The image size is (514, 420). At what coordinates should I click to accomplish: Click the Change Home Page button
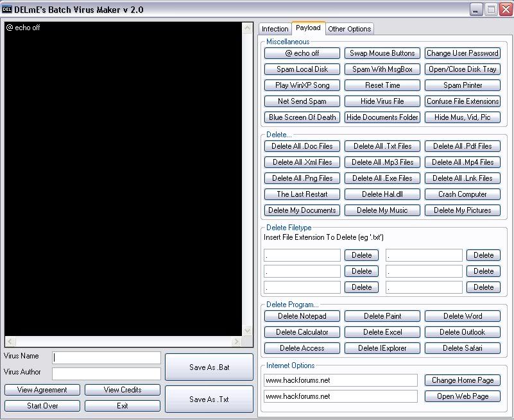coord(463,381)
